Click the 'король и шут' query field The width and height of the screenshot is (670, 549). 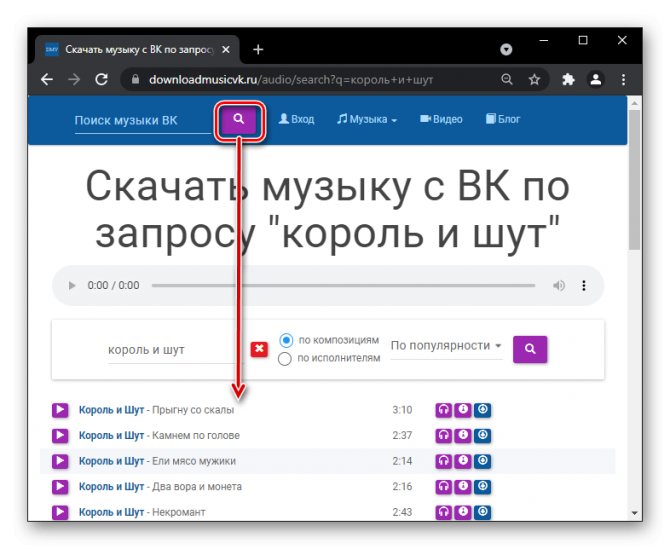click(174, 350)
